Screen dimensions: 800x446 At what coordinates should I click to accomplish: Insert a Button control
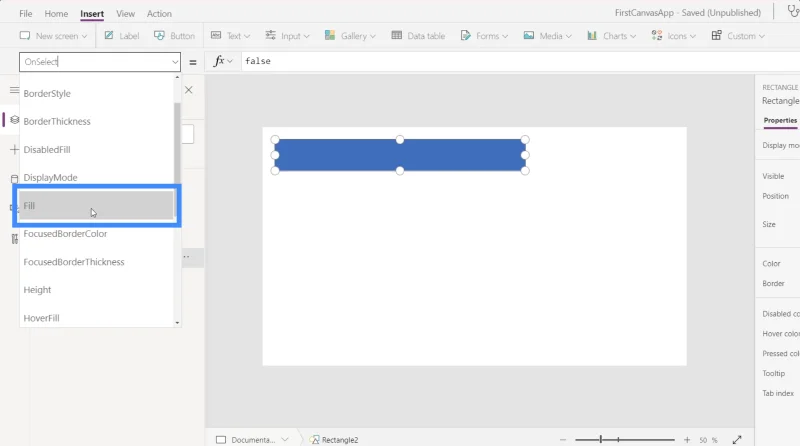(174, 36)
